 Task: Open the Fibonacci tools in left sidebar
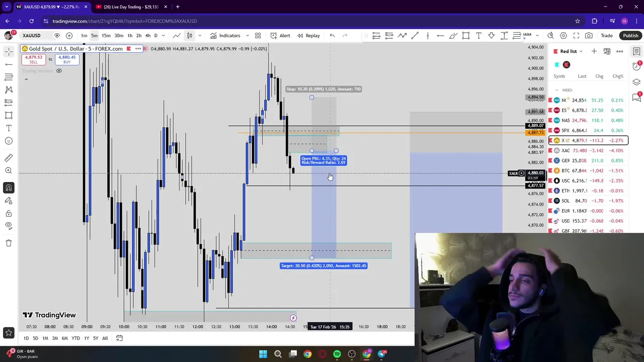(x=9, y=77)
